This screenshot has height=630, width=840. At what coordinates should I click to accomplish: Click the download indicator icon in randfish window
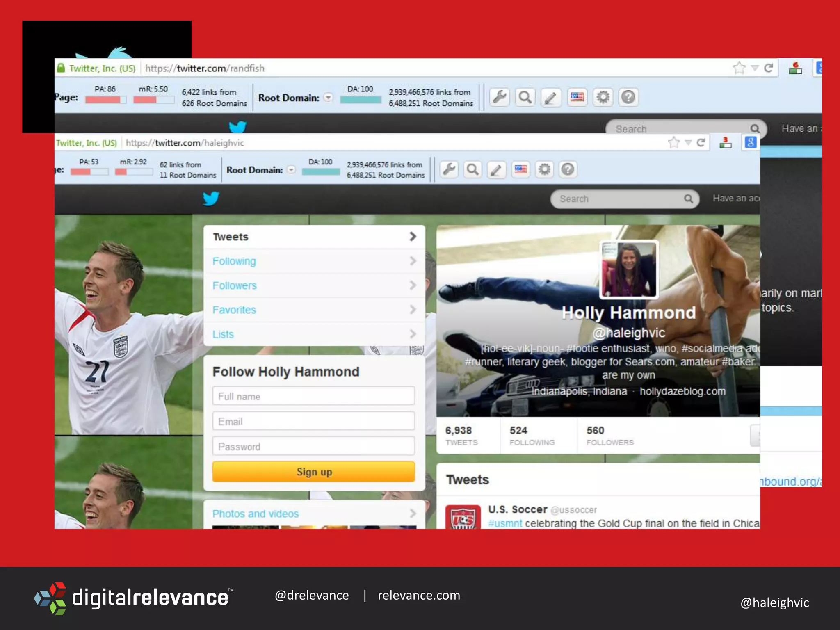coord(795,68)
